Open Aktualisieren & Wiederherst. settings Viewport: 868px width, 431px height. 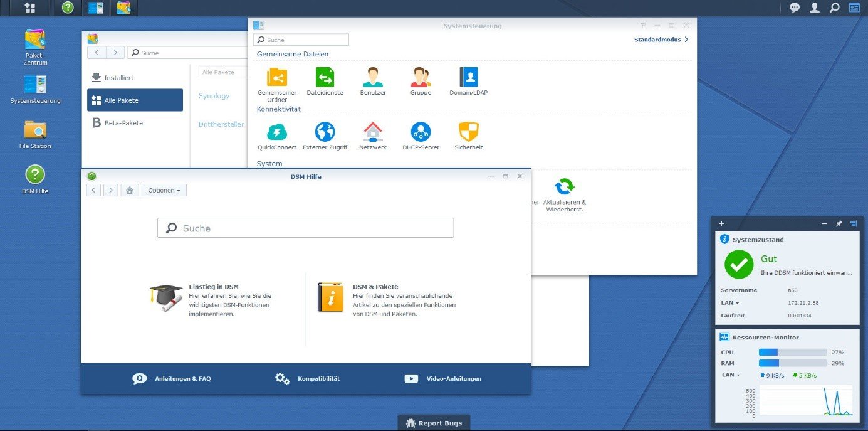565,194
